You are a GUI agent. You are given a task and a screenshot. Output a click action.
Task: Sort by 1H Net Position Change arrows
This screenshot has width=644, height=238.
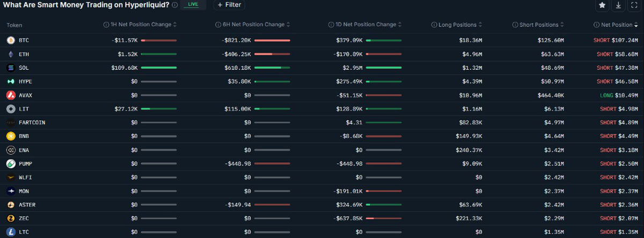[175, 25]
